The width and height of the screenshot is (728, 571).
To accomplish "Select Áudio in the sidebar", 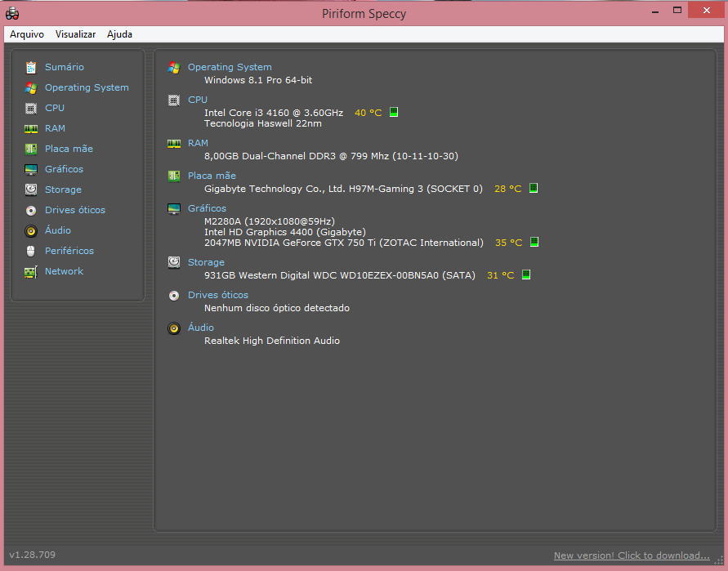I will click(57, 230).
